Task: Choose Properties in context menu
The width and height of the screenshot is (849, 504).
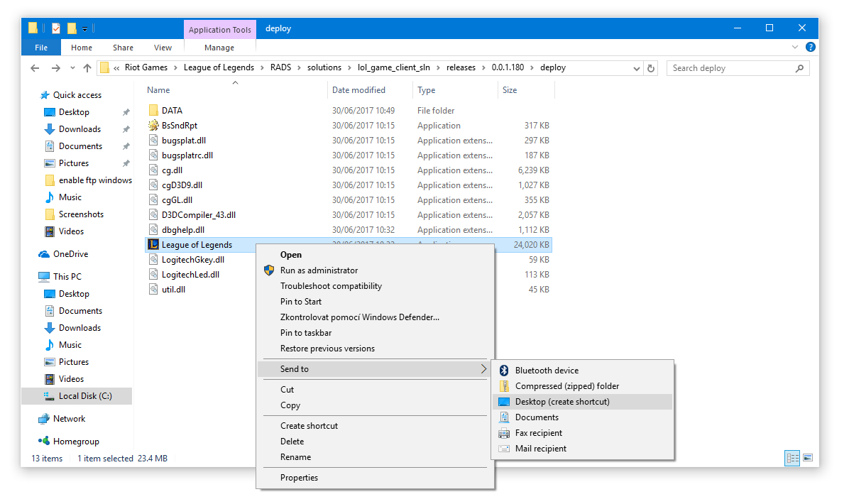Action: [x=299, y=478]
